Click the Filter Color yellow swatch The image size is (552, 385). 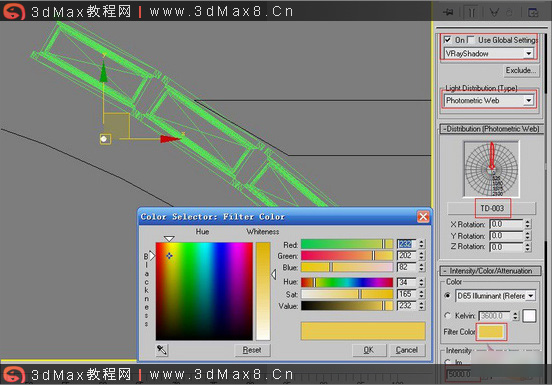click(491, 332)
